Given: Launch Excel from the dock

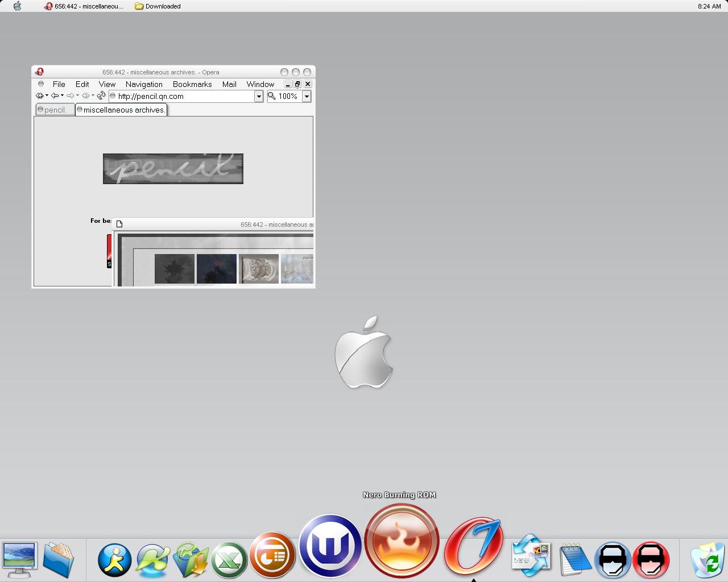Looking at the screenshot, I should (x=229, y=560).
